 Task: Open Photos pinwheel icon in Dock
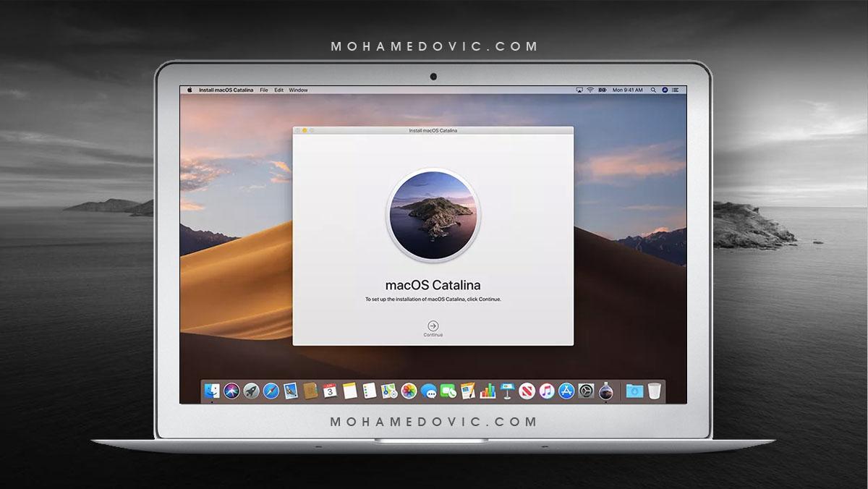pos(409,391)
